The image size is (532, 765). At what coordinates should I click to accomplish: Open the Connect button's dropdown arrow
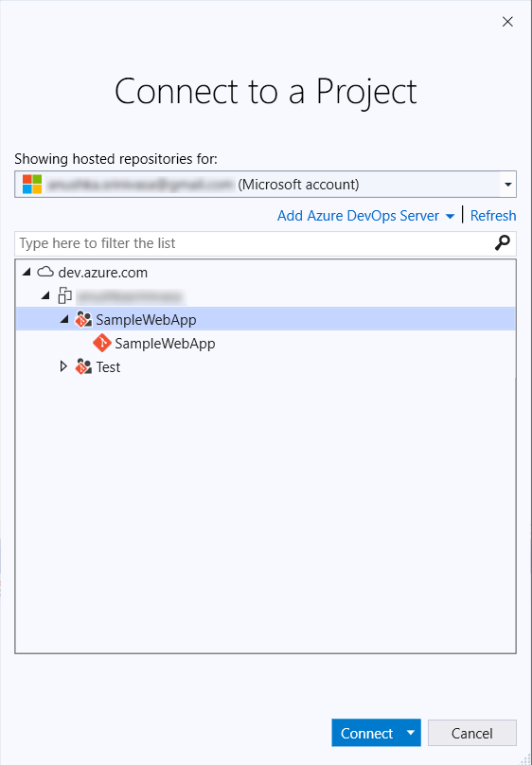[411, 732]
